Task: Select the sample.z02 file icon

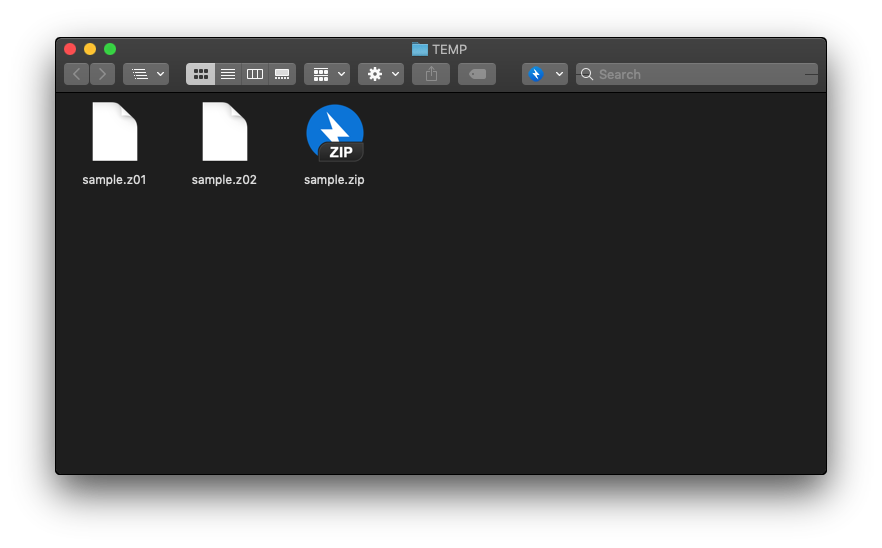Action: click(x=224, y=132)
